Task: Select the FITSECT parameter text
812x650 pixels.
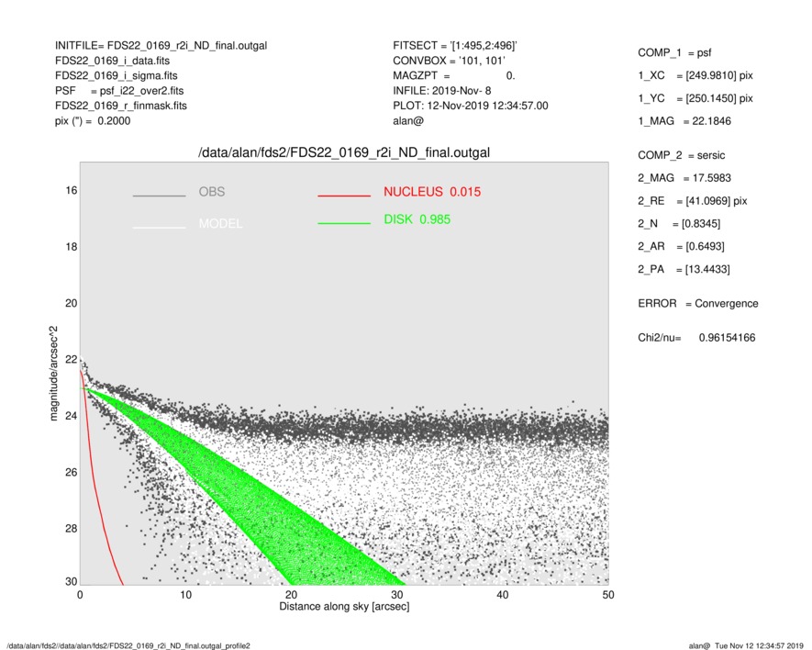Action: 456,45
